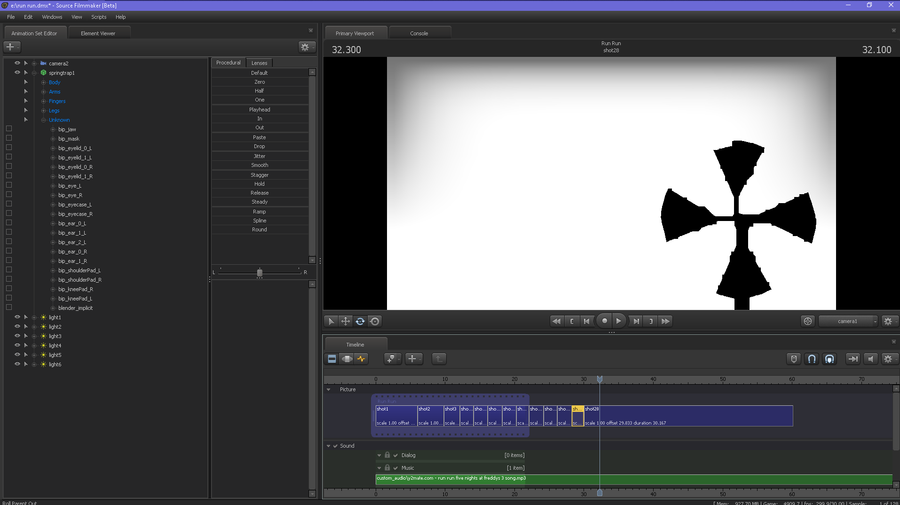Image resolution: width=900 pixels, height=505 pixels.
Task: Click the timeline up-level arrow button
Action: 439,359
